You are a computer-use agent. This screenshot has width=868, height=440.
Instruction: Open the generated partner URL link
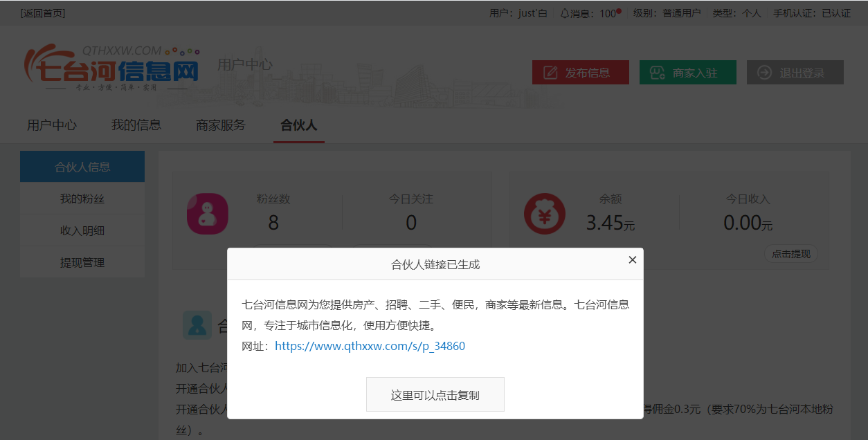point(370,346)
